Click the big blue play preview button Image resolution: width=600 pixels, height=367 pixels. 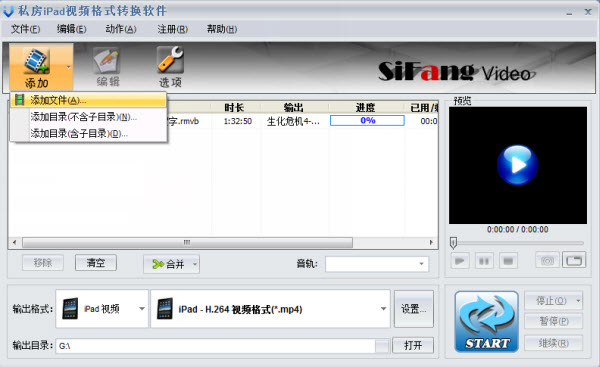pos(517,165)
